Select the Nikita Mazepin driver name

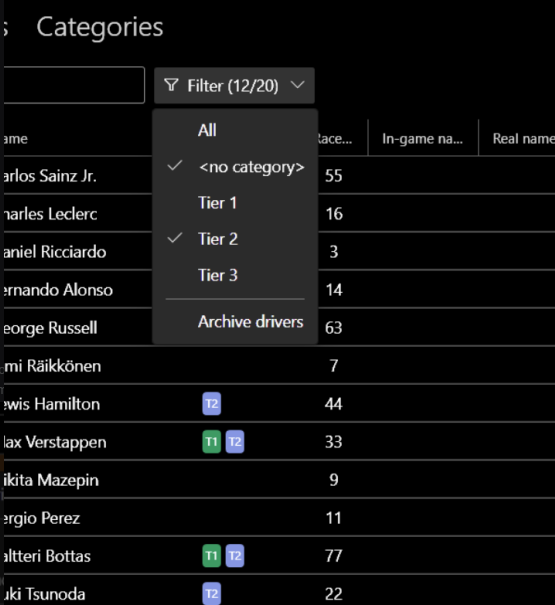tap(49, 480)
